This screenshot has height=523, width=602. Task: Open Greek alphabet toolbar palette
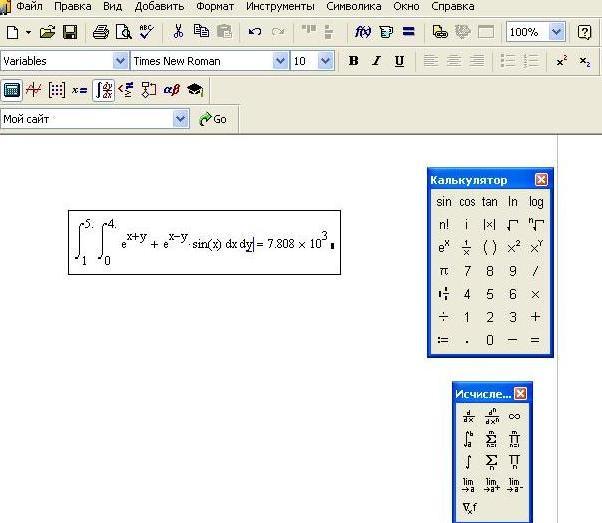click(x=172, y=90)
